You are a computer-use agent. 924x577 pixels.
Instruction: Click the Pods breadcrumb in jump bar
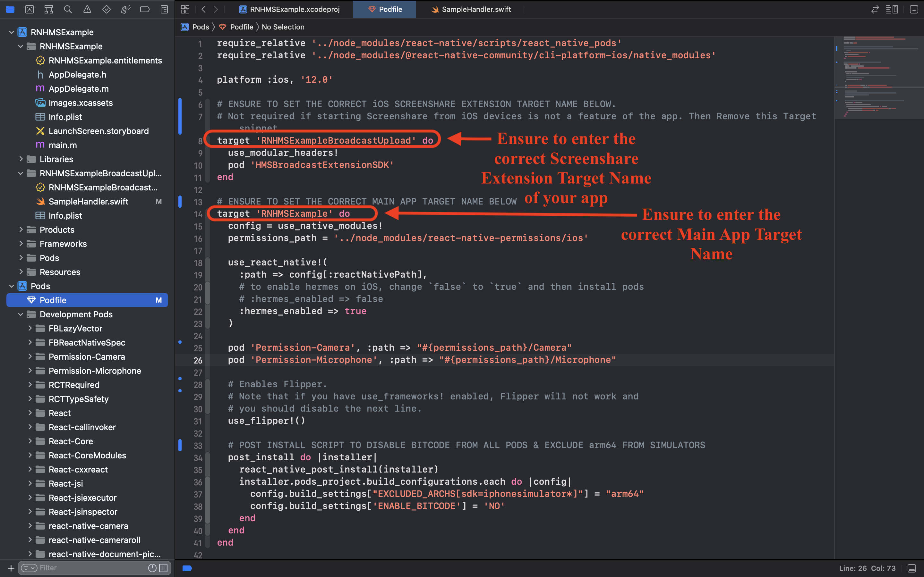coord(200,27)
